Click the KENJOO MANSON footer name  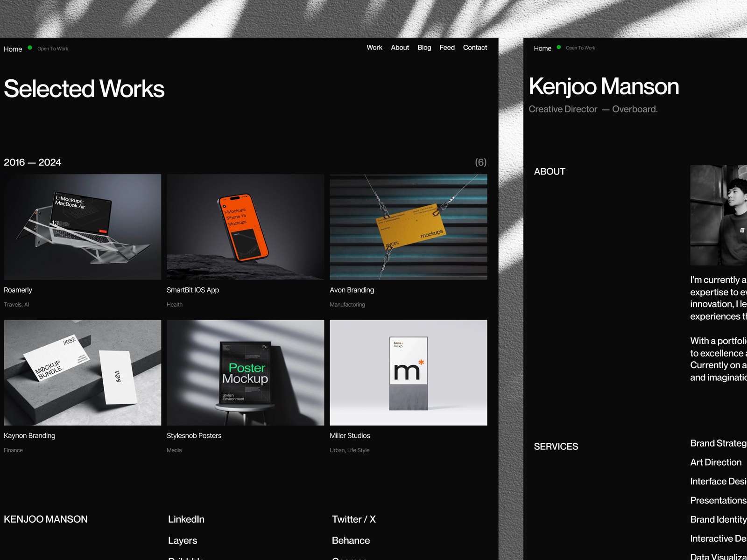(46, 519)
